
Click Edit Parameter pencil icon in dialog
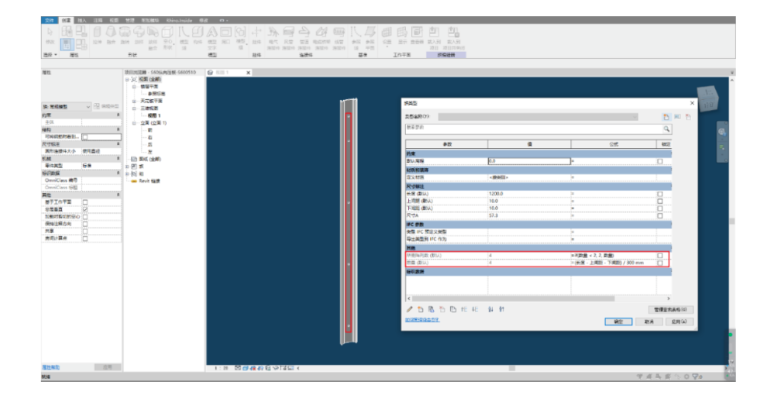409,309
